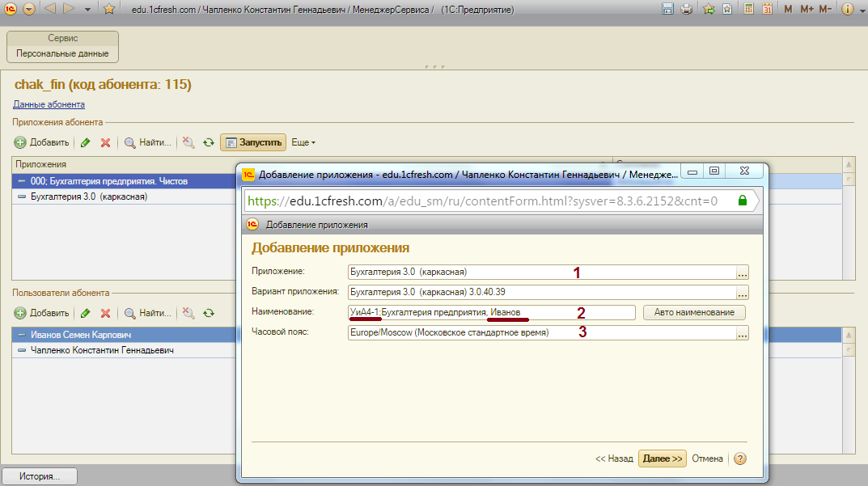This screenshot has width=868, height=486.
Task: Open the calendar icon in top toolbar
Action: pyautogui.click(x=766, y=9)
